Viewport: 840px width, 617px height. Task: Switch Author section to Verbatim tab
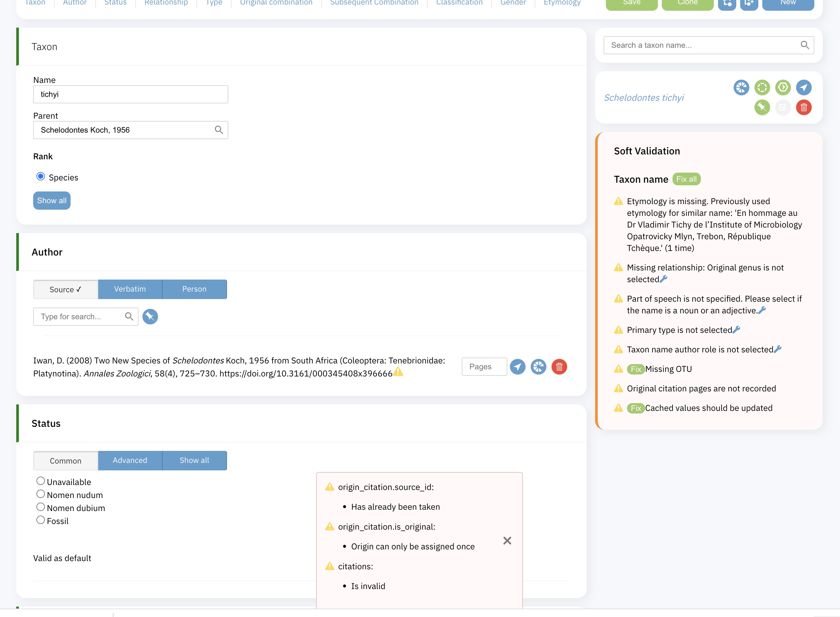click(130, 289)
